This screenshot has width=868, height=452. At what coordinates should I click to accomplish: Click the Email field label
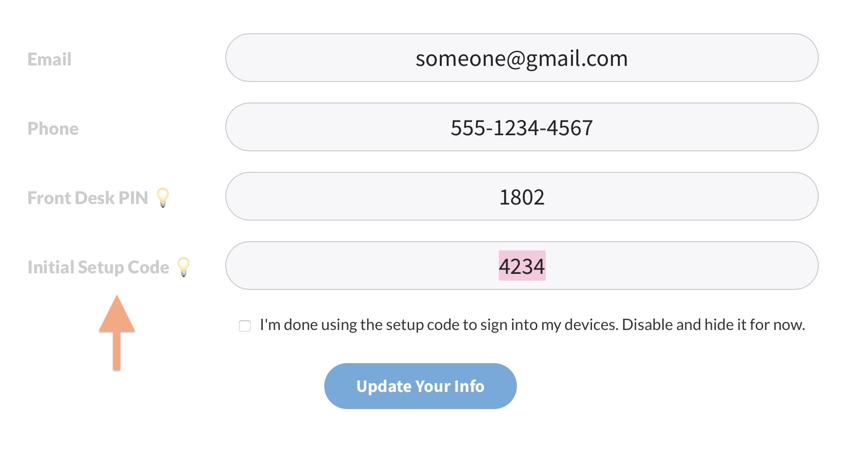pyautogui.click(x=49, y=60)
